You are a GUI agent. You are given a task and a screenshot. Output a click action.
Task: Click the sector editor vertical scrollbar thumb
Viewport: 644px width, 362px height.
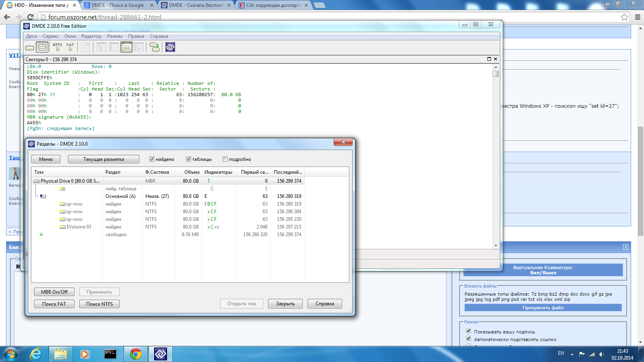(496, 74)
